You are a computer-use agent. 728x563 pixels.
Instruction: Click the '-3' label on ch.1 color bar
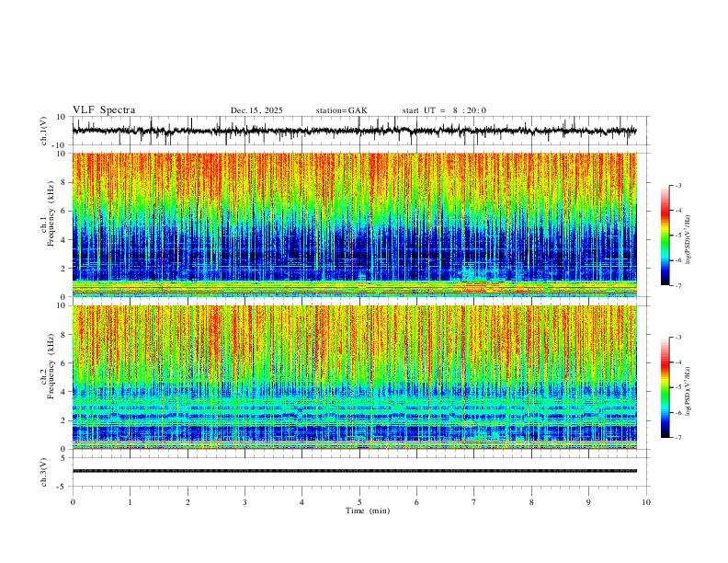coord(678,185)
